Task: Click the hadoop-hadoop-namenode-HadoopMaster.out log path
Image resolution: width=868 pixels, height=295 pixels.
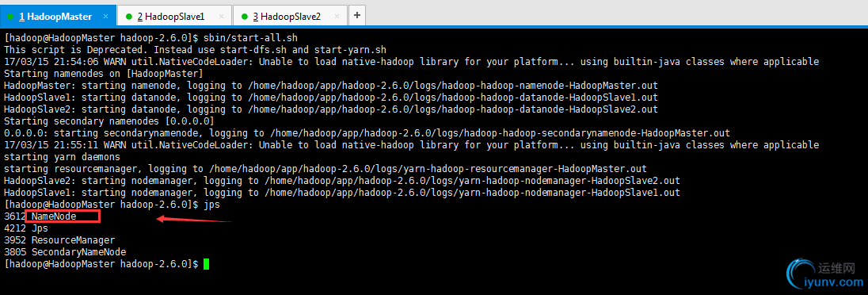Action: click(453, 86)
